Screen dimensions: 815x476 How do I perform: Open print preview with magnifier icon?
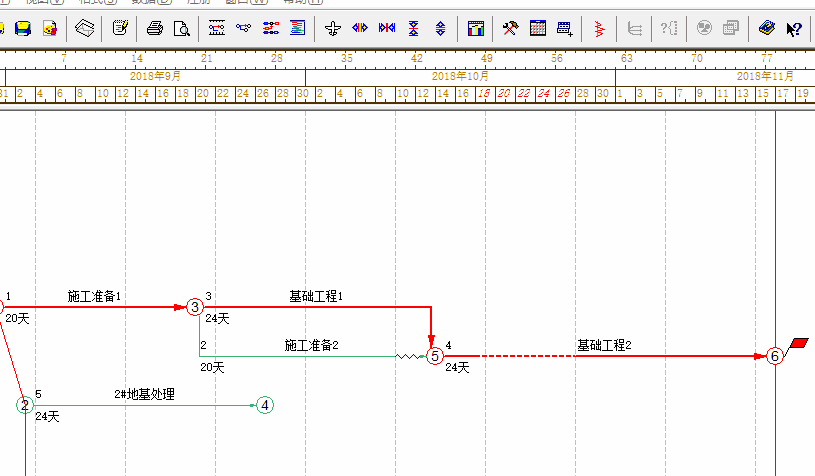point(181,28)
